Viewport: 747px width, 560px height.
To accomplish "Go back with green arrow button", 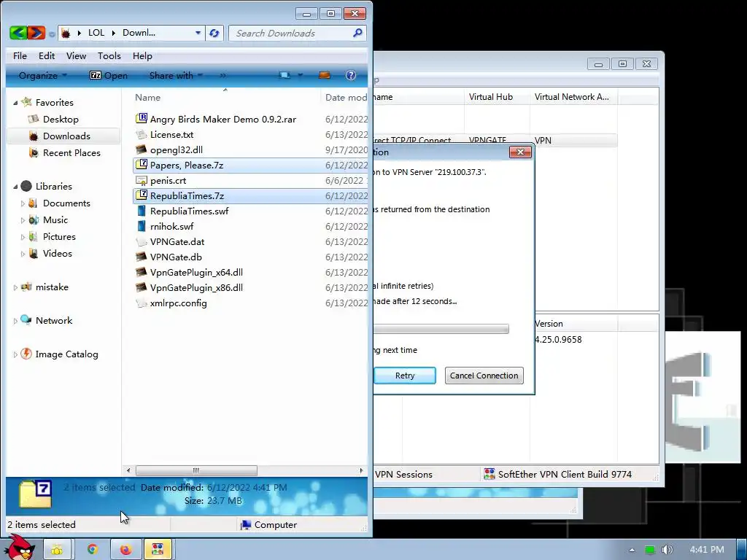I will click(18, 33).
